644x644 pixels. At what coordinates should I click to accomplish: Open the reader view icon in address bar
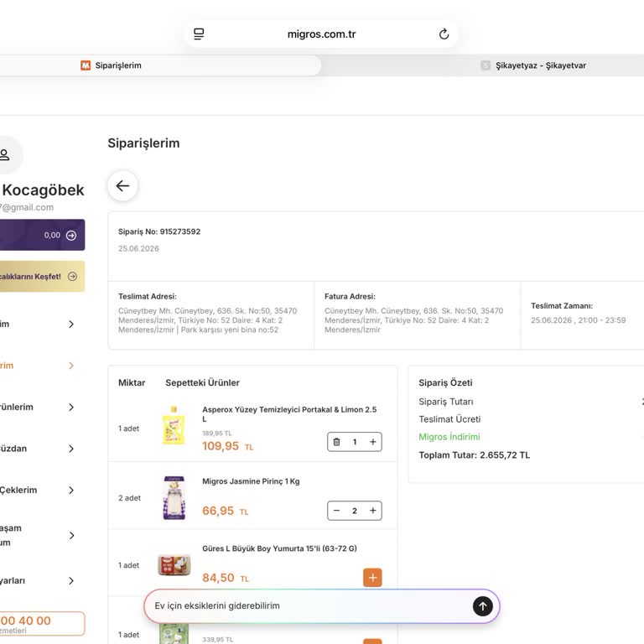pos(199,34)
